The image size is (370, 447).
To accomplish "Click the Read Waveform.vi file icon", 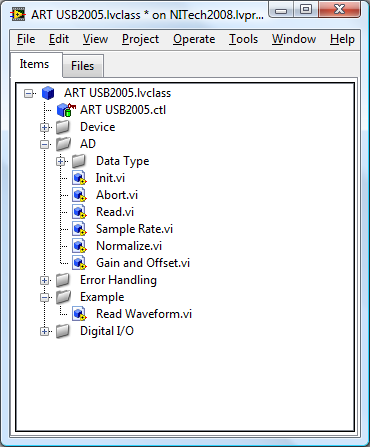I will [79, 314].
